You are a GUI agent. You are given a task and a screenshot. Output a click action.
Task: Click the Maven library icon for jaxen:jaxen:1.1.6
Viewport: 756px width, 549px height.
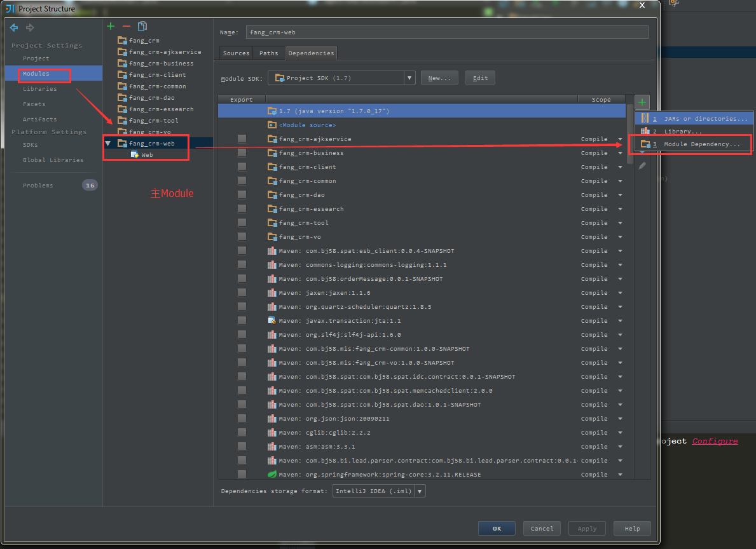272,292
